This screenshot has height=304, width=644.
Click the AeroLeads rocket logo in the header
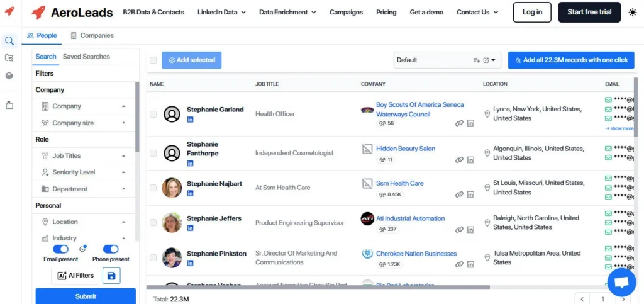(x=38, y=13)
